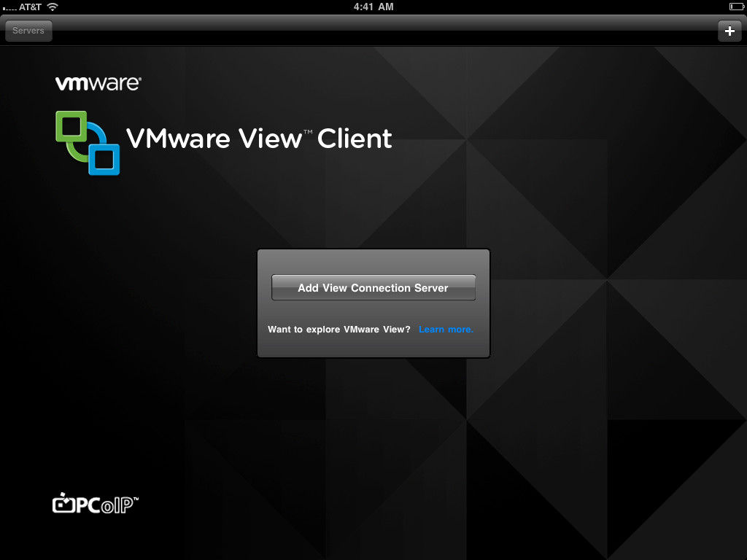
Task: Tap the Wi-Fi status icon
Action: pyautogui.click(x=53, y=7)
